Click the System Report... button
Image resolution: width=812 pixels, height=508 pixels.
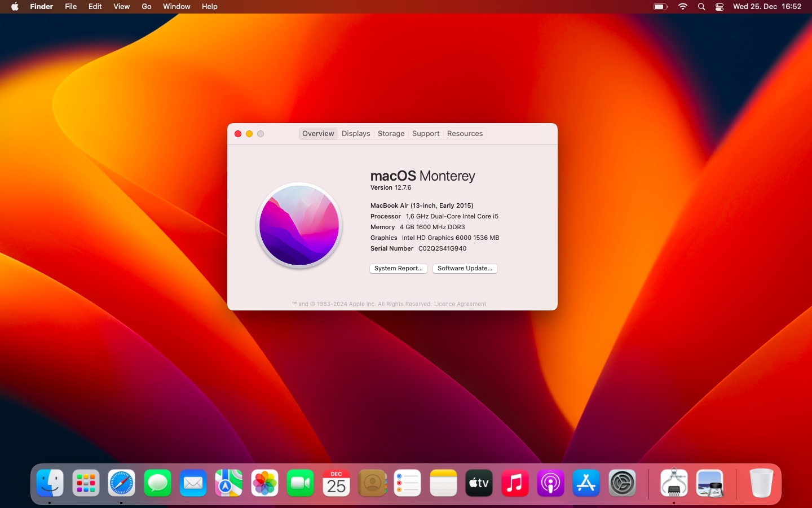coord(399,269)
